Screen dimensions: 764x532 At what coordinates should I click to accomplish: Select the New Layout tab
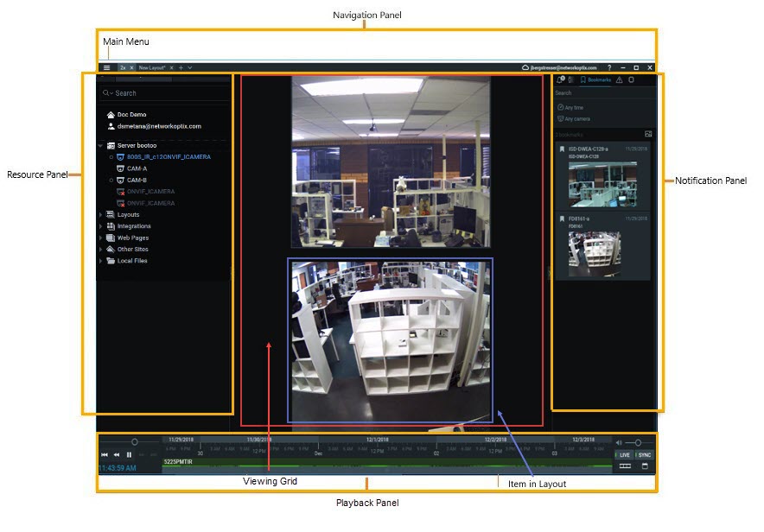tap(152, 66)
